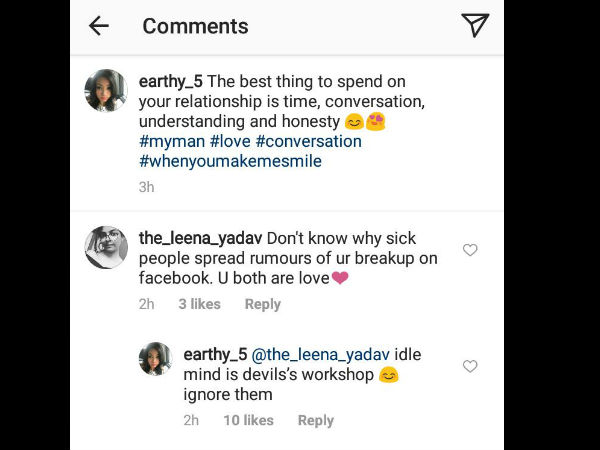Open the #love hashtag
This screenshot has height=450, width=600.
click(230, 141)
